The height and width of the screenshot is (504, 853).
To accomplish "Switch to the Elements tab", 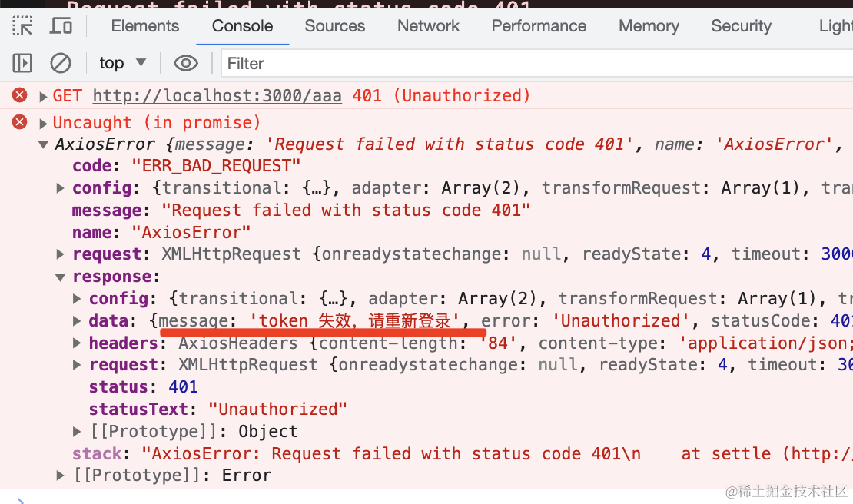I will point(144,25).
